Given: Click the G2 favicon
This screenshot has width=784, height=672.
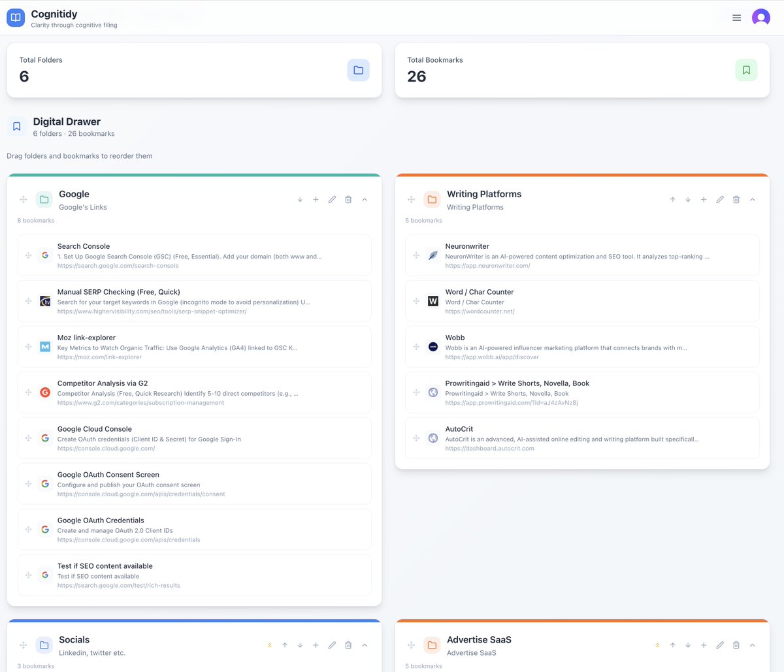Looking at the screenshot, I should pyautogui.click(x=45, y=392).
